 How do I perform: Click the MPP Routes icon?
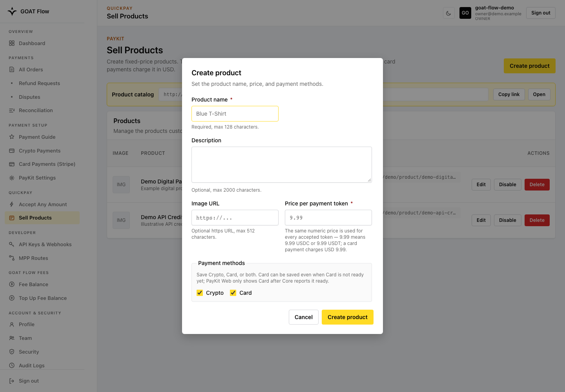[12, 258]
